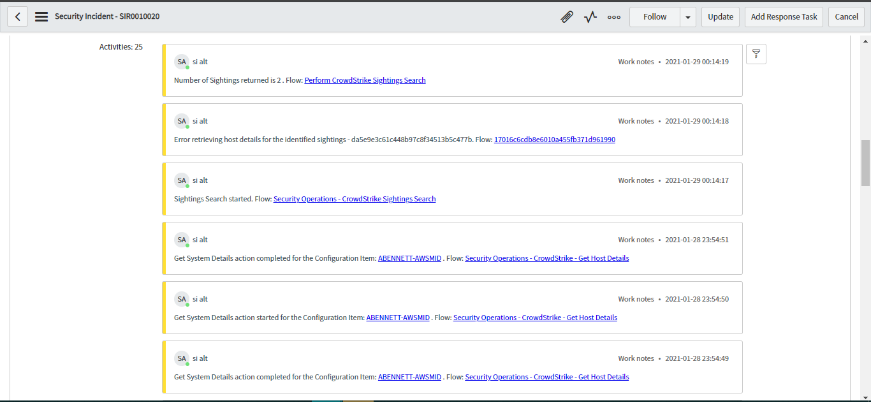Open more options ellipsis icon

614,17
